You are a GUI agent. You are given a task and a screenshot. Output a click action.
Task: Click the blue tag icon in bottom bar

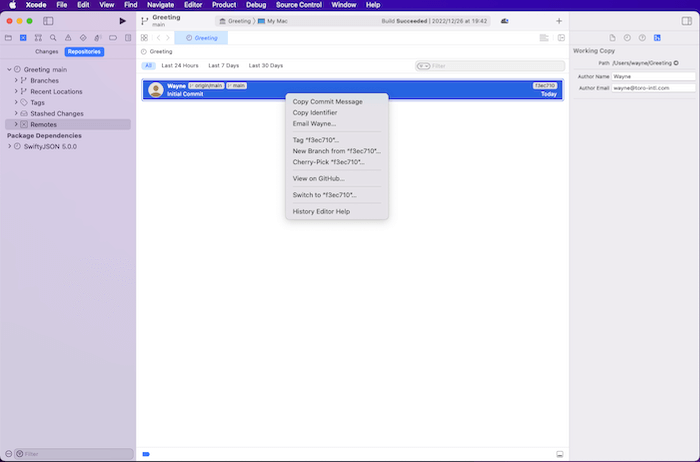[146, 454]
